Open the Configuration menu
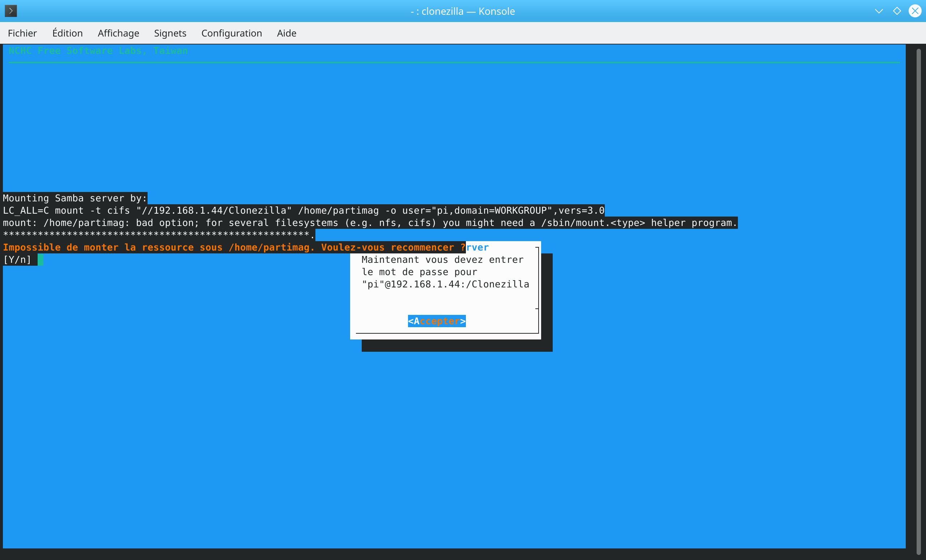 click(231, 33)
